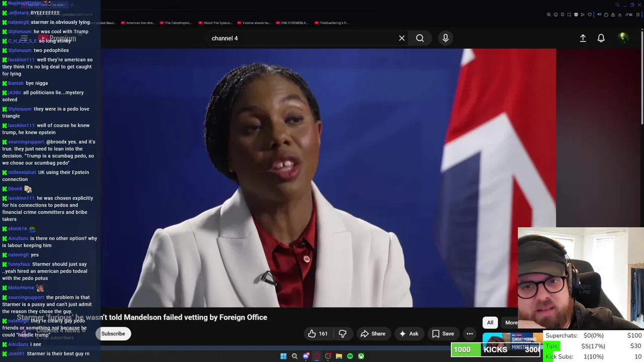This screenshot has width=644, height=362.
Task: Click the 'Superchats:' goal row
Action: tap(594, 335)
